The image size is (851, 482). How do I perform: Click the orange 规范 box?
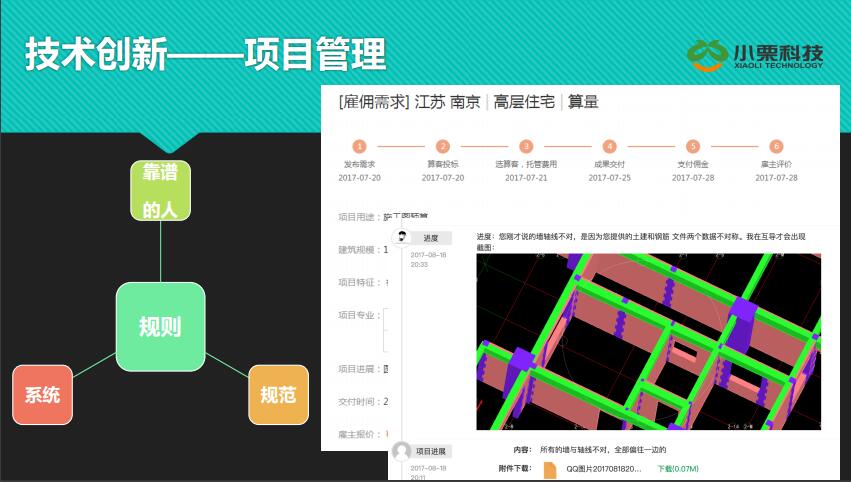pos(277,394)
